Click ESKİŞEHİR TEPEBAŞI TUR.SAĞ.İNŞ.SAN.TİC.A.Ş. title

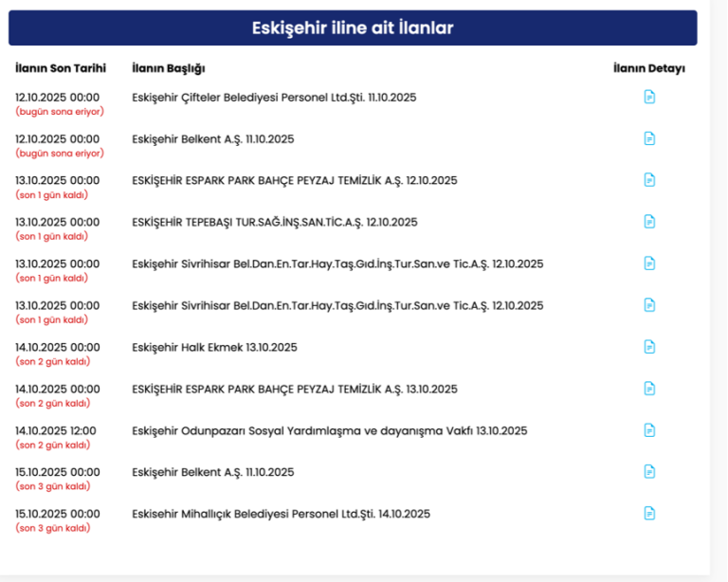tap(274, 223)
